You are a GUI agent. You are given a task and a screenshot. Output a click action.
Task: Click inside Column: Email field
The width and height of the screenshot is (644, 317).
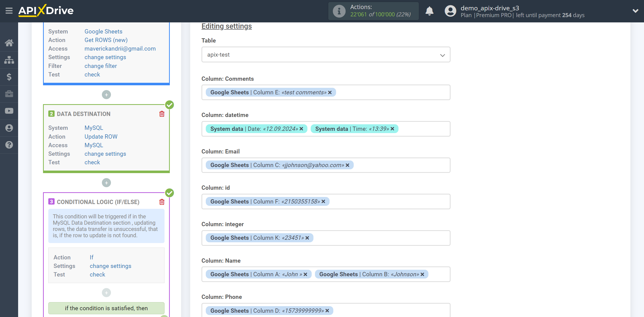tap(326, 165)
